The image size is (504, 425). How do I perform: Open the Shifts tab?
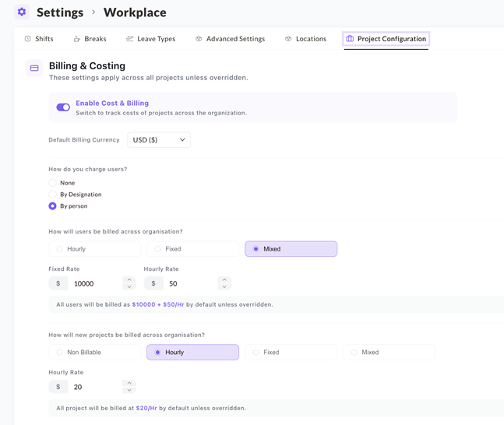tap(39, 39)
